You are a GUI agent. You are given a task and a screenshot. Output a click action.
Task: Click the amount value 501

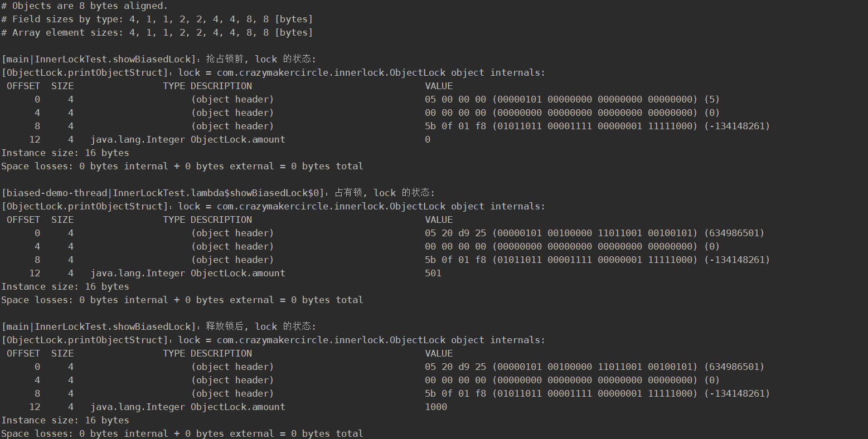433,273
